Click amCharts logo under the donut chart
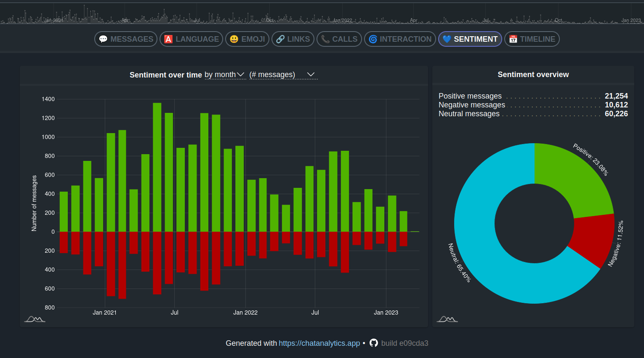 (x=447, y=319)
